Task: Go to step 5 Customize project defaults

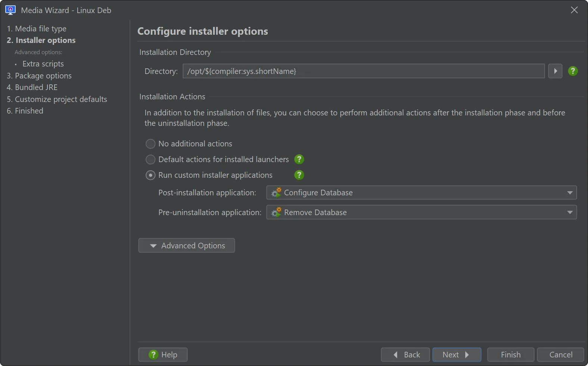Action: tap(57, 99)
